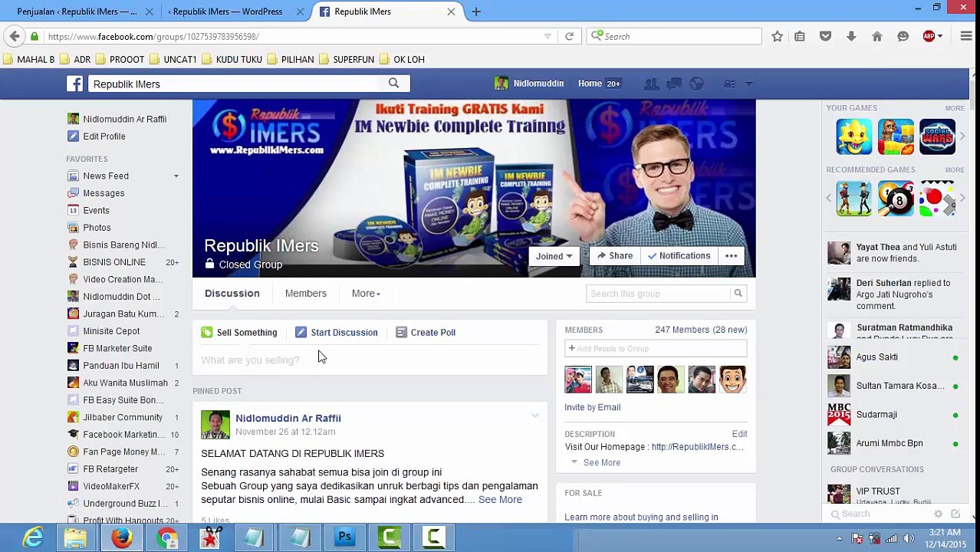This screenshot has width=980, height=552.
Task: Open the News Feed options arrow
Action: pyautogui.click(x=176, y=176)
